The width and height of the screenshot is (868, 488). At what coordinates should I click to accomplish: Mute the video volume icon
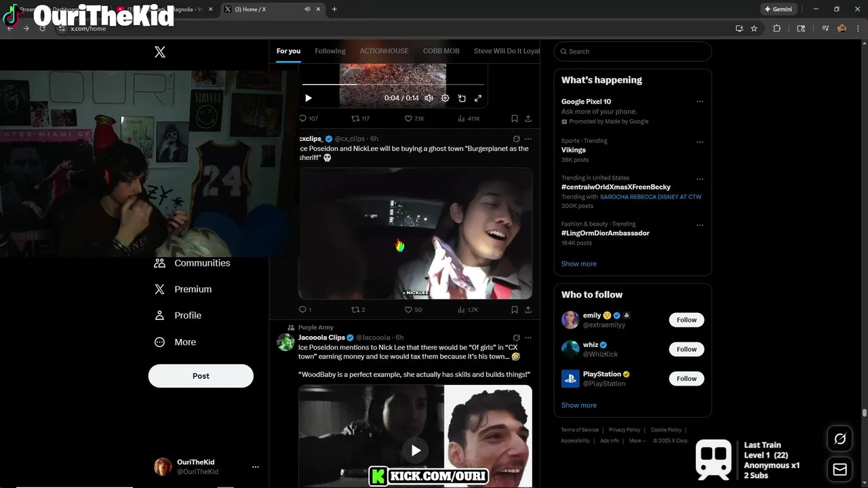(x=429, y=98)
